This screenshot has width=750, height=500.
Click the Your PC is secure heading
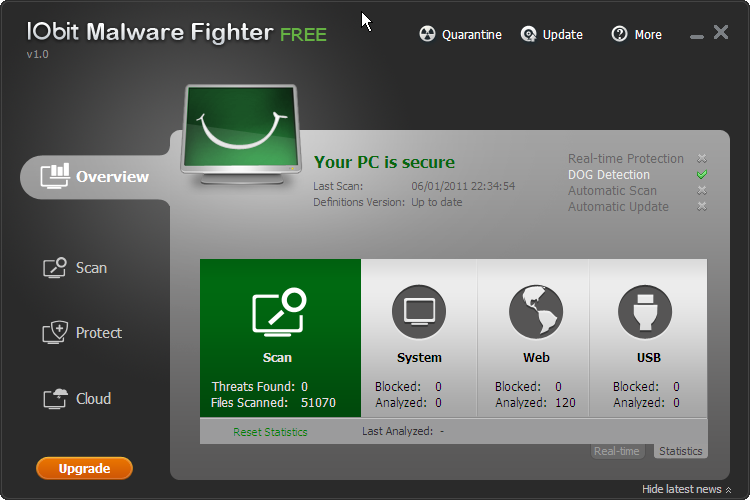(384, 162)
